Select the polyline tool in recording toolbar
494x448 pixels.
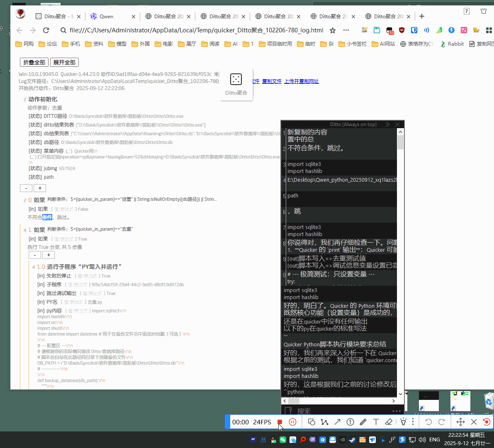tap(324, 422)
